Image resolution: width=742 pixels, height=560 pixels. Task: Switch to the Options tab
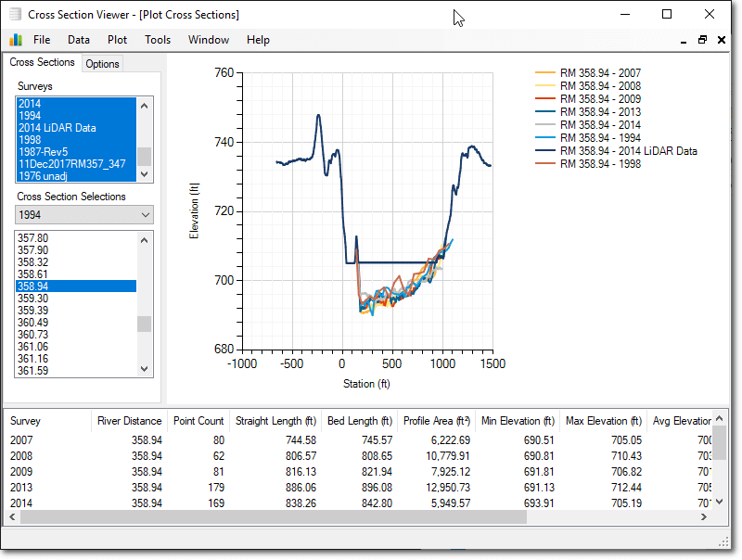102,64
